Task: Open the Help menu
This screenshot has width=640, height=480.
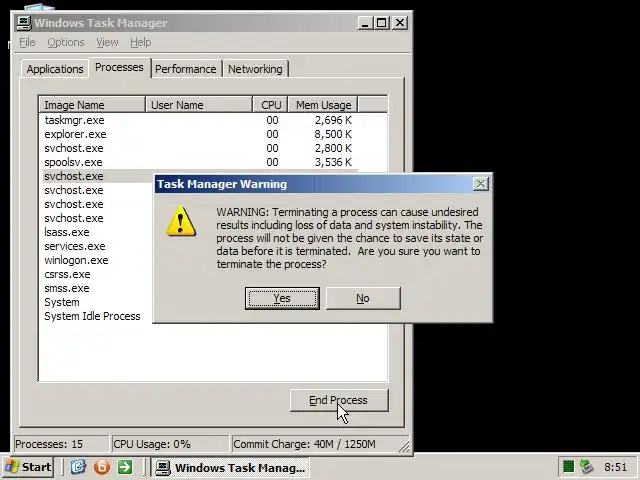Action: tap(141, 42)
